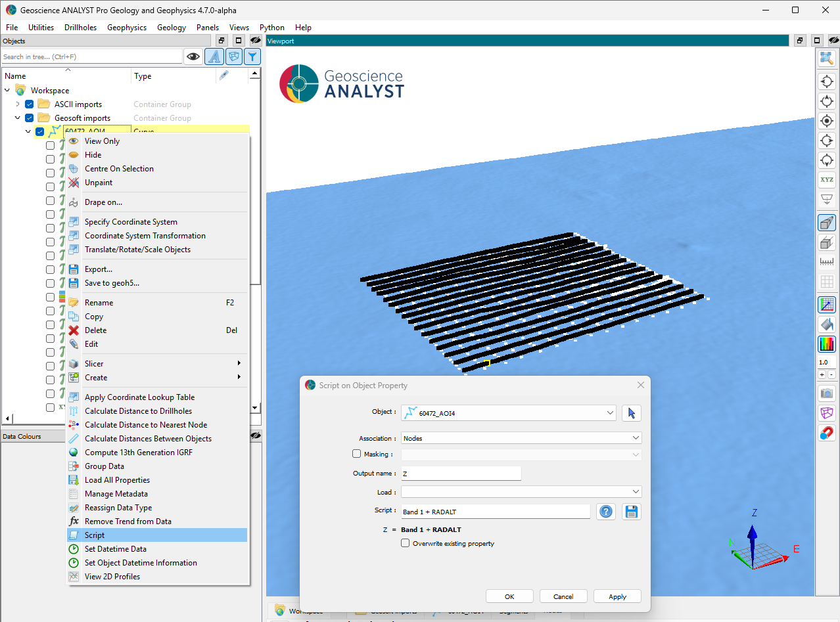The height and width of the screenshot is (622, 840).
Task: Click the object picker arrow in dialog
Action: (x=631, y=412)
